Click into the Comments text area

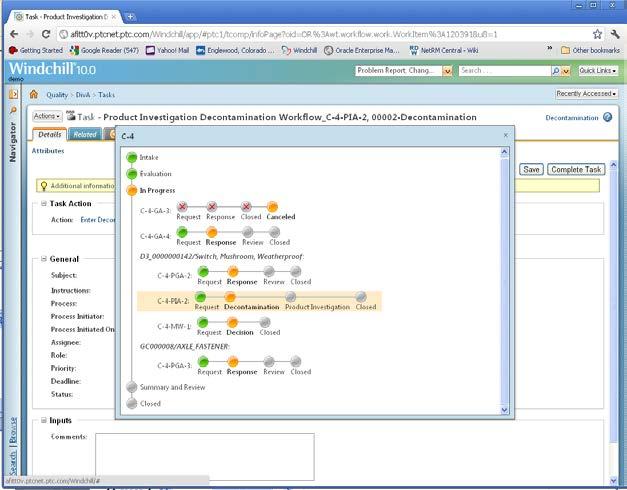(205, 456)
